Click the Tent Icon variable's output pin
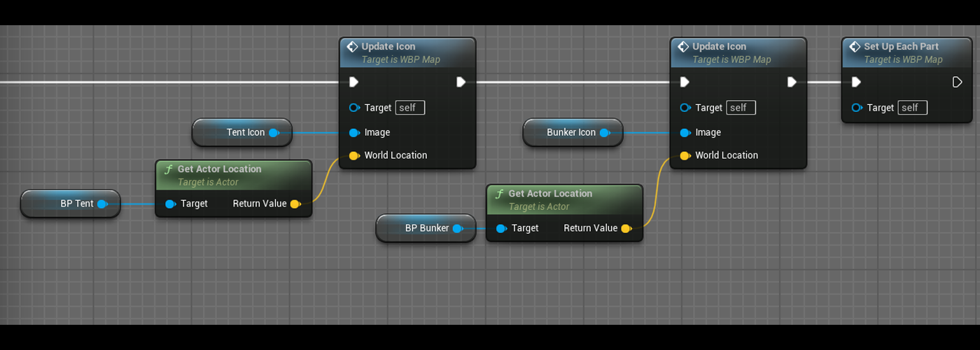 click(x=274, y=132)
